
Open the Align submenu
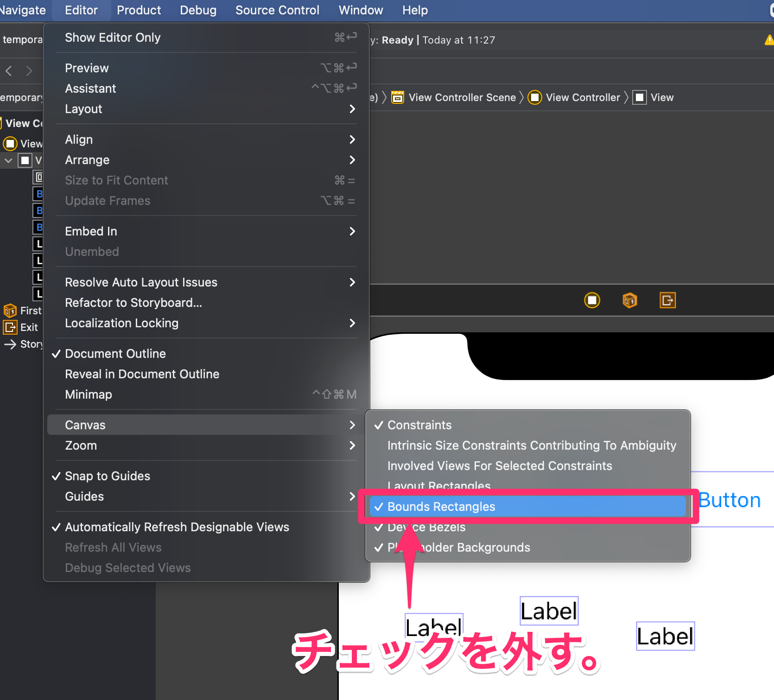79,139
